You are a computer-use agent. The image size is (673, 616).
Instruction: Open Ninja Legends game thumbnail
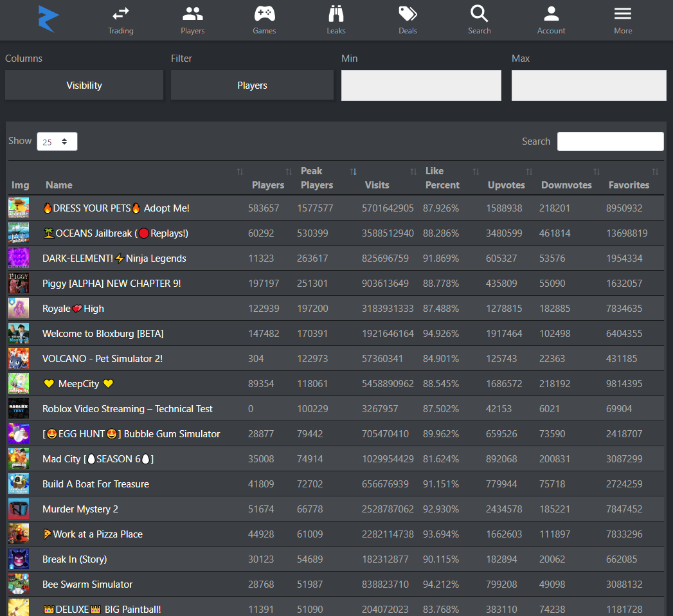tap(19, 258)
